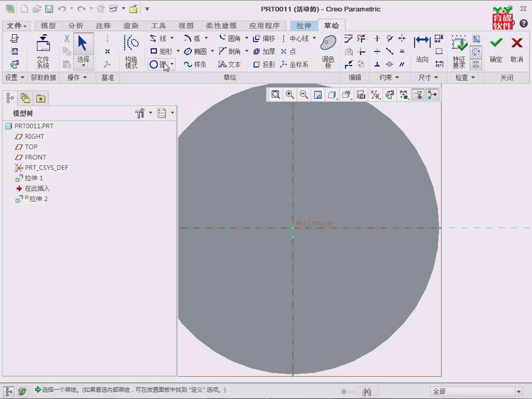The height and width of the screenshot is (399, 532).
Task: Open the 全部 selection filter dropdown
Action: pyautogui.click(x=518, y=392)
